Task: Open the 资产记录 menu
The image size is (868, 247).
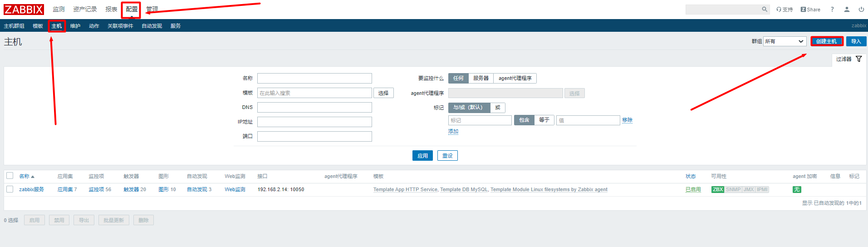Action: (85, 9)
